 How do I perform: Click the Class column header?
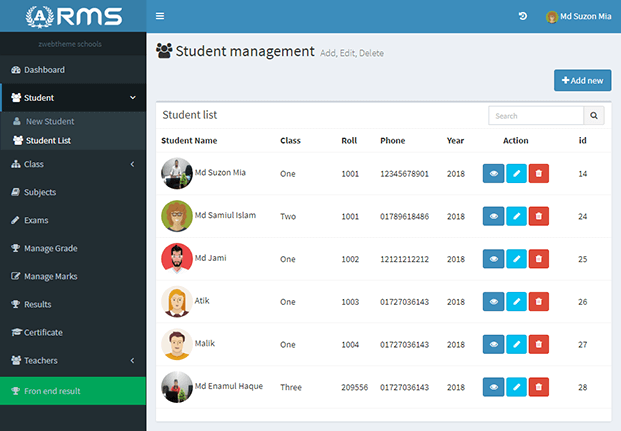click(x=290, y=141)
